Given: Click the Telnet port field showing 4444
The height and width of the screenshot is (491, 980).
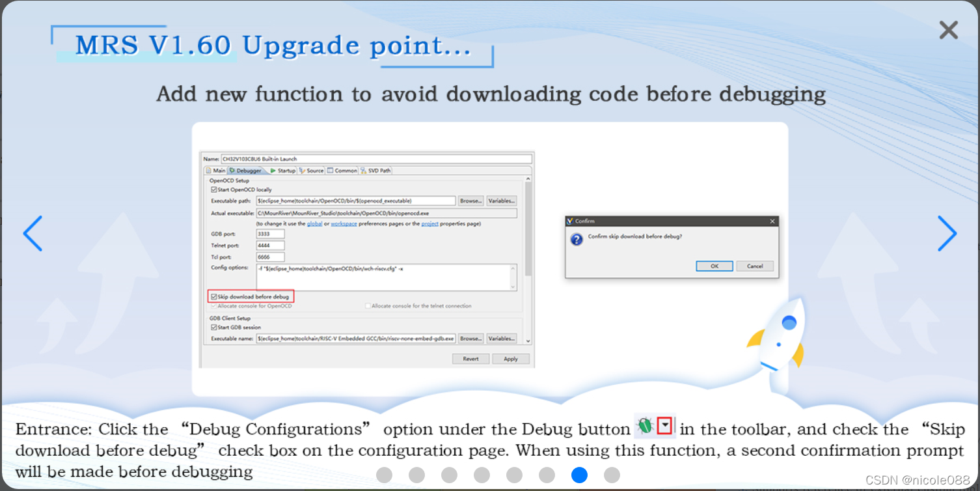Looking at the screenshot, I should click(x=270, y=245).
